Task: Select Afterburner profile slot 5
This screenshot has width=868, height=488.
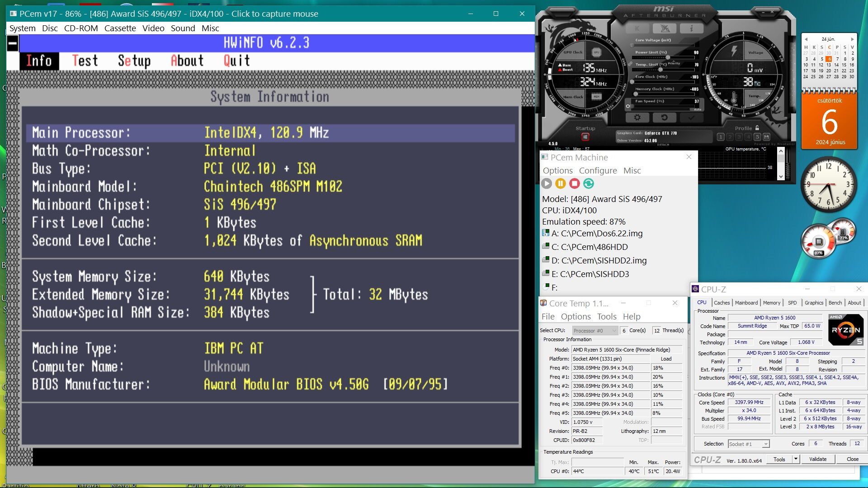Action: (x=757, y=137)
